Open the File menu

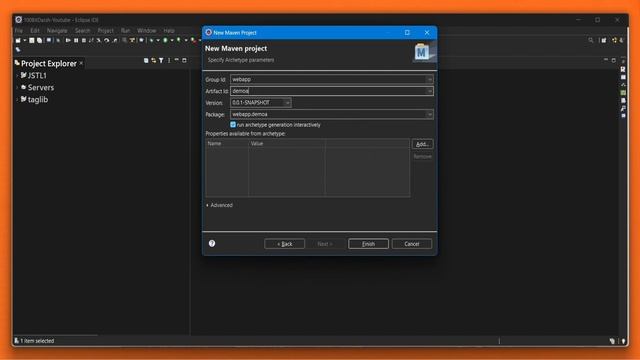pyautogui.click(x=19, y=31)
